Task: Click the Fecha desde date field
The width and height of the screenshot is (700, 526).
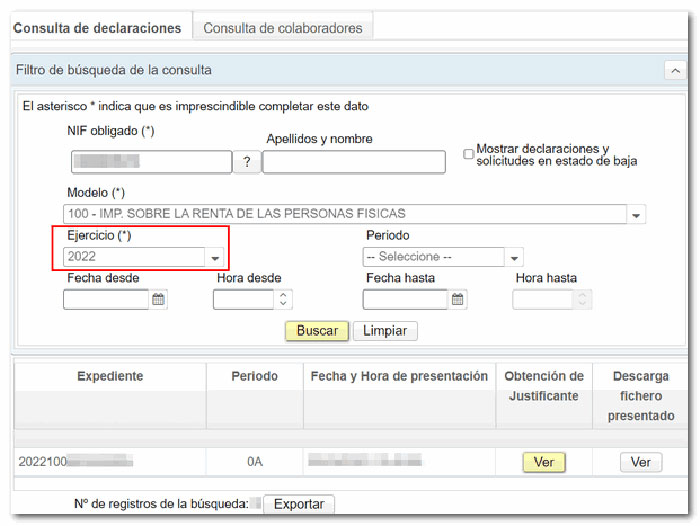Action: 106,300
